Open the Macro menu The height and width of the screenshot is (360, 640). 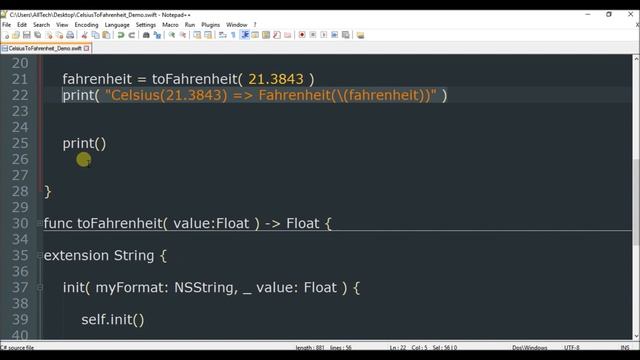point(170,25)
